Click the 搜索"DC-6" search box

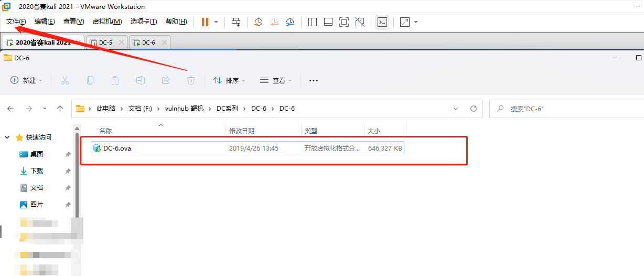click(x=567, y=109)
